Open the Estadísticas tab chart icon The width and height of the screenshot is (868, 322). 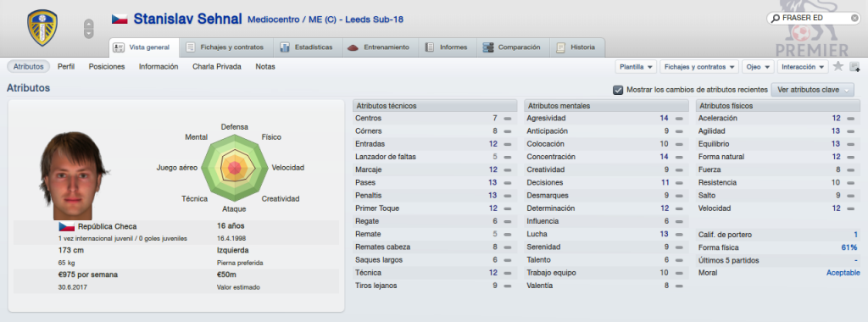tap(285, 47)
